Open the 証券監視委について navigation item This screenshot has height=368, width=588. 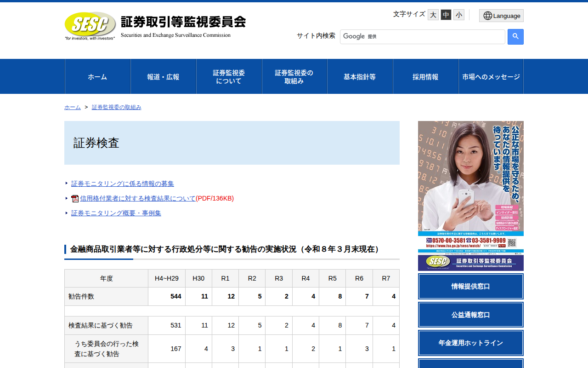(x=229, y=76)
